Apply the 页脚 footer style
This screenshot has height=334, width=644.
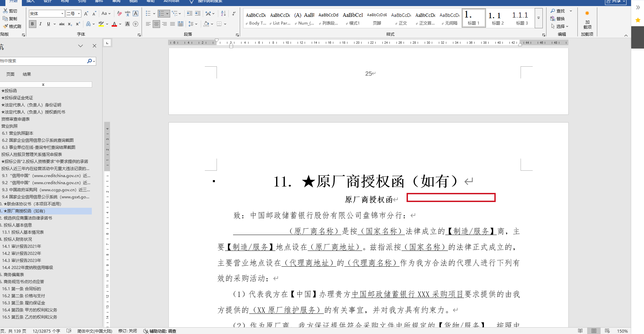(x=377, y=18)
